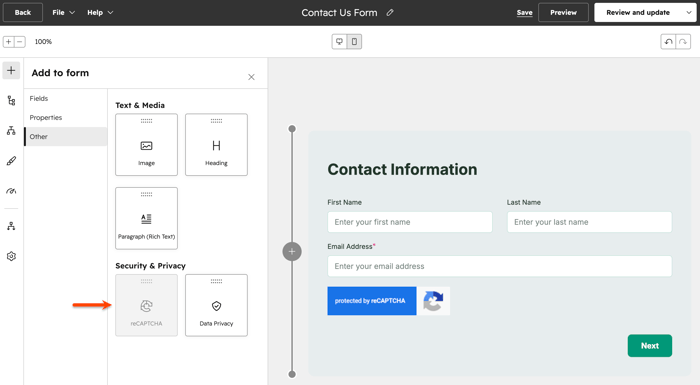Screen dimensions: 700x385
Task: Click the Contact Us Form title
Action: (x=339, y=13)
